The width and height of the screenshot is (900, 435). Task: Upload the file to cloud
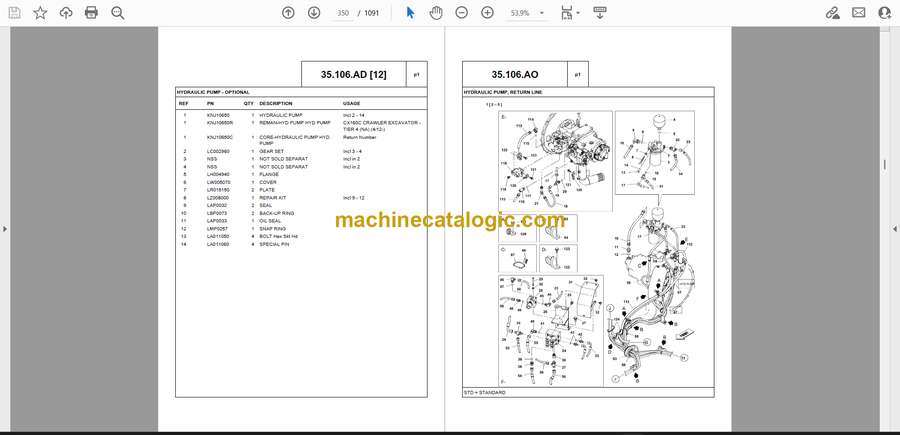tap(66, 13)
